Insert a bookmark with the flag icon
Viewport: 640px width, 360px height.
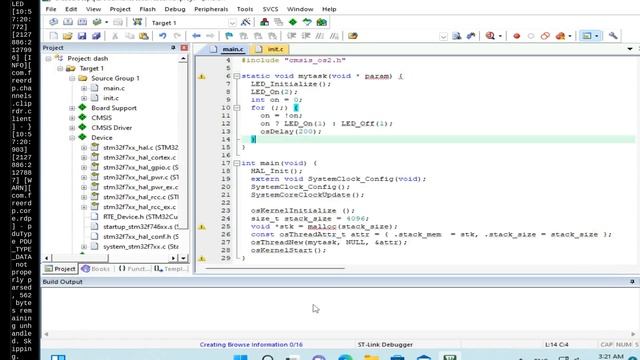click(229, 36)
